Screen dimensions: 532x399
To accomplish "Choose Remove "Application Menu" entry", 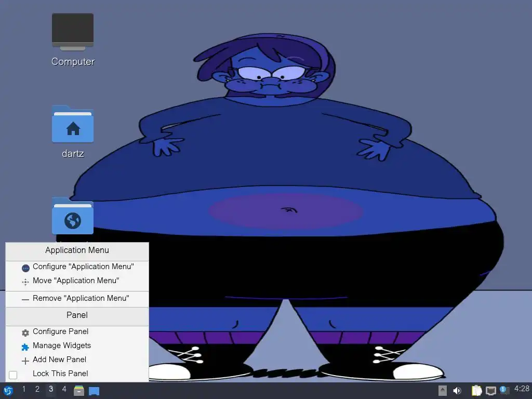I will [77, 299].
